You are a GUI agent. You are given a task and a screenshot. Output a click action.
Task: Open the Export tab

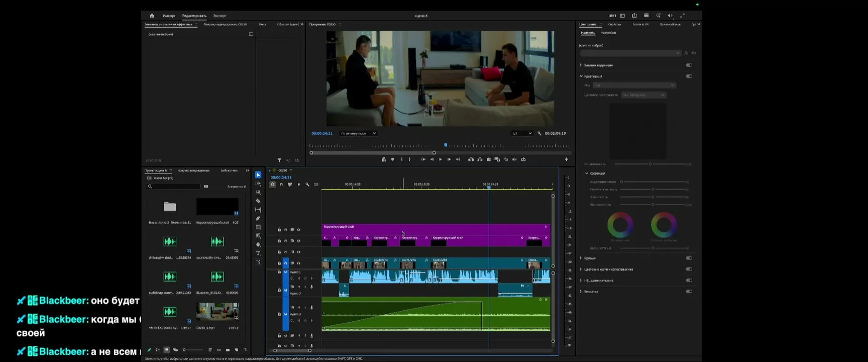point(220,16)
